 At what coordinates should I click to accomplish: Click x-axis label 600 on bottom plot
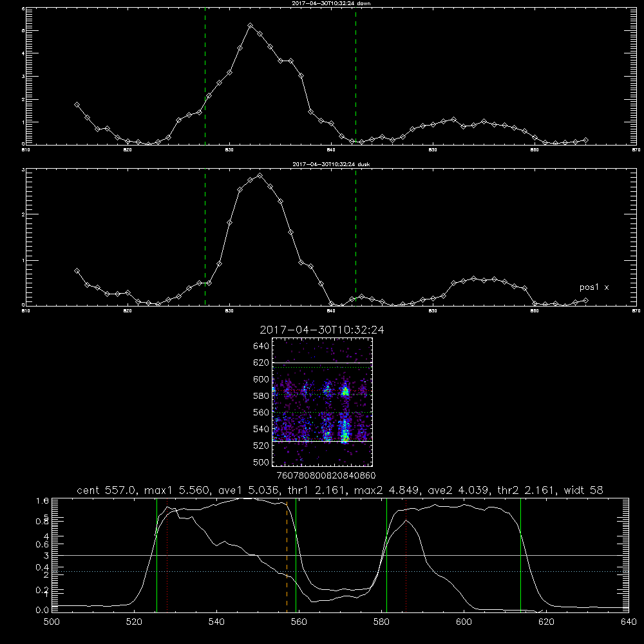pos(464,621)
